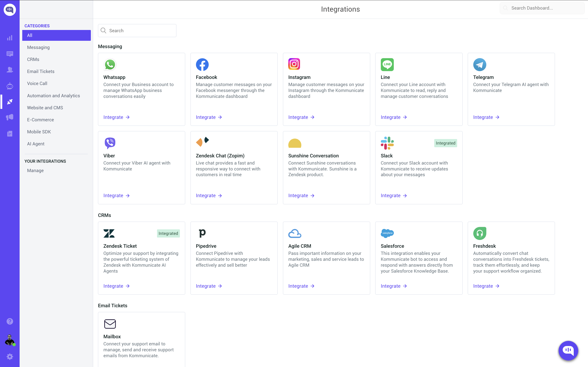Select the Messaging category
This screenshot has height=367, width=588.
pyautogui.click(x=38, y=47)
